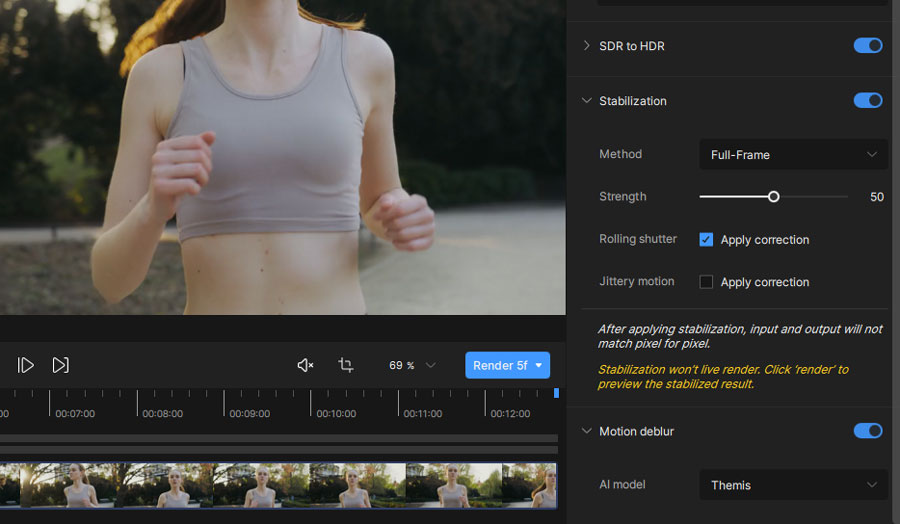This screenshot has width=900, height=524.
Task: Collapse the Motion deblur section chevron
Action: [586, 431]
